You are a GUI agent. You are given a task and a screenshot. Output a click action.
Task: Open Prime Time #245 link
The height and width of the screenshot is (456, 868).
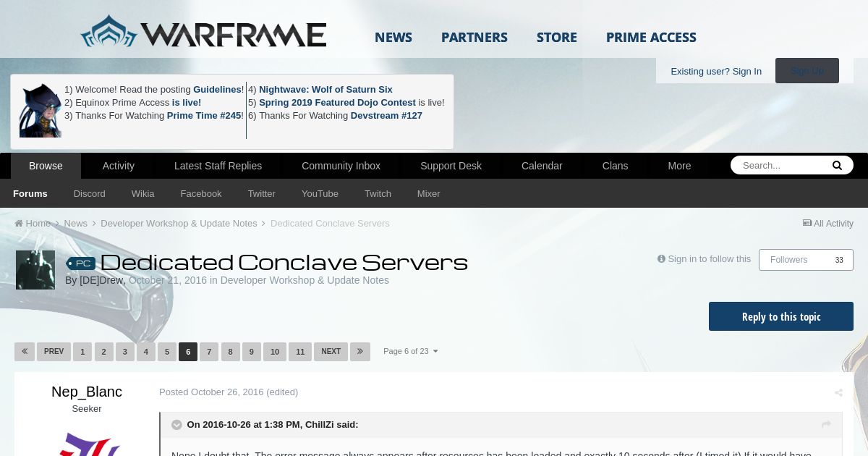[204, 116]
